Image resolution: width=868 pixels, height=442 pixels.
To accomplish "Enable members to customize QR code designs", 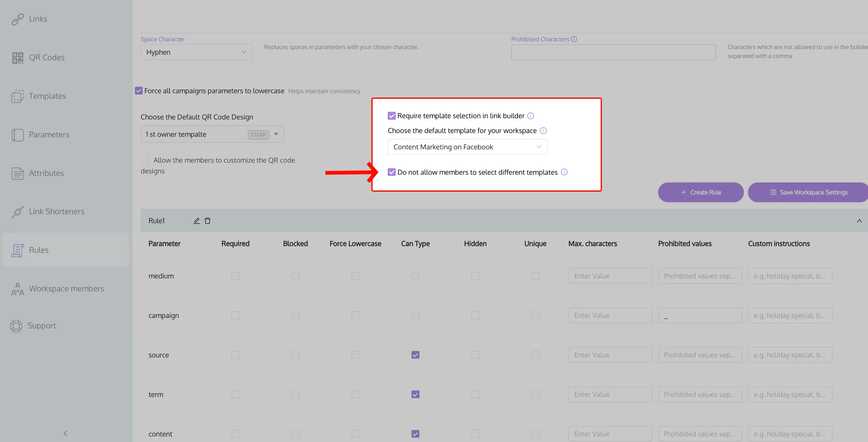I will (x=145, y=160).
